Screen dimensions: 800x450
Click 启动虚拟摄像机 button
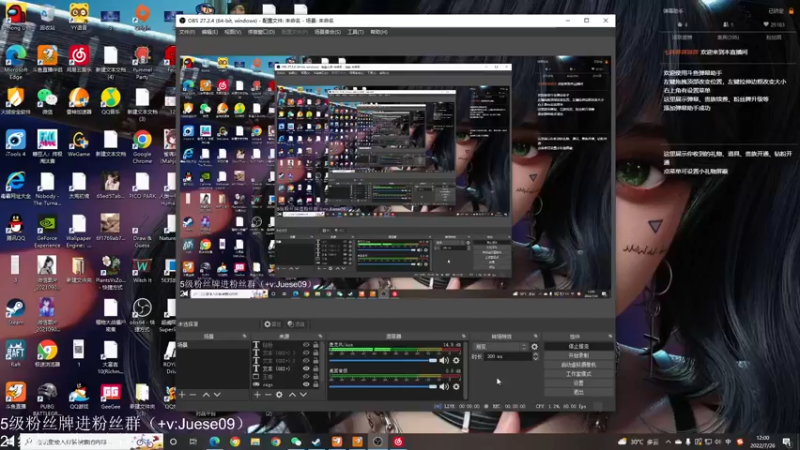[578, 365]
